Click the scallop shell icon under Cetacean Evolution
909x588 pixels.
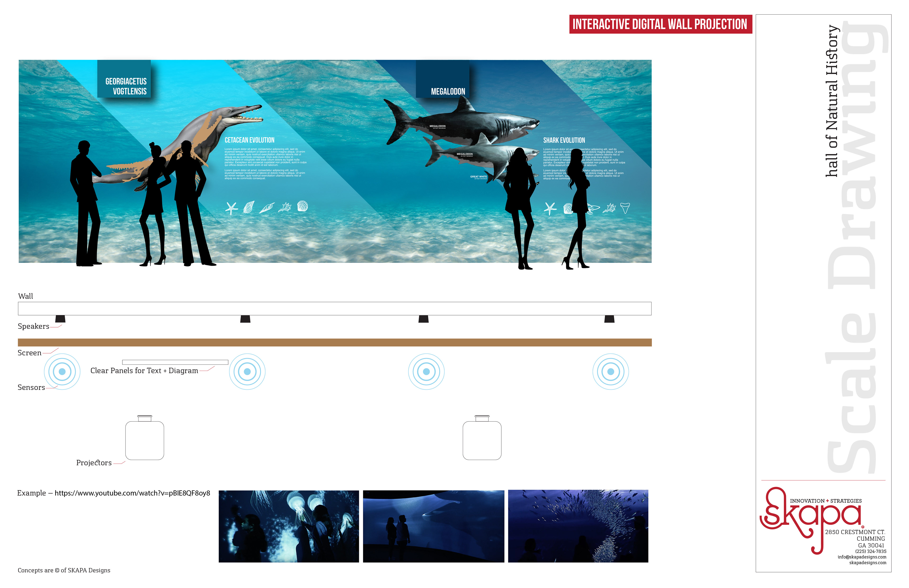tap(302, 206)
